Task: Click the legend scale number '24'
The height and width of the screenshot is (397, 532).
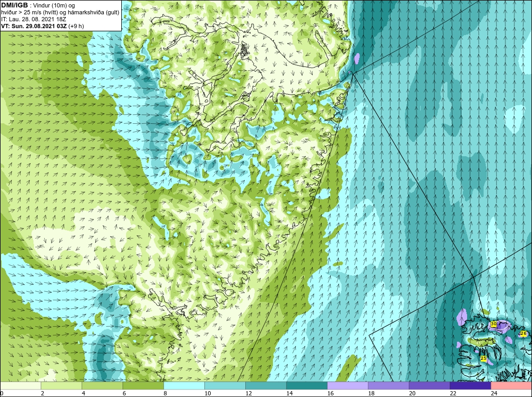Action: coord(494,393)
